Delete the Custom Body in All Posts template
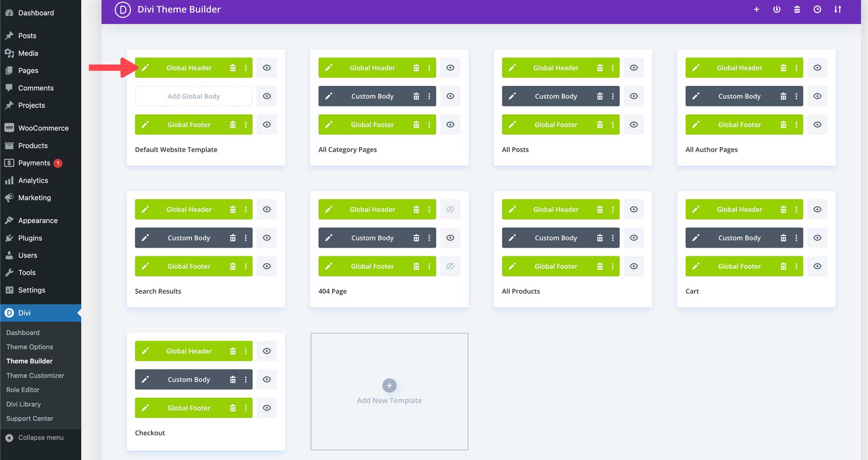868x460 pixels. tap(600, 96)
